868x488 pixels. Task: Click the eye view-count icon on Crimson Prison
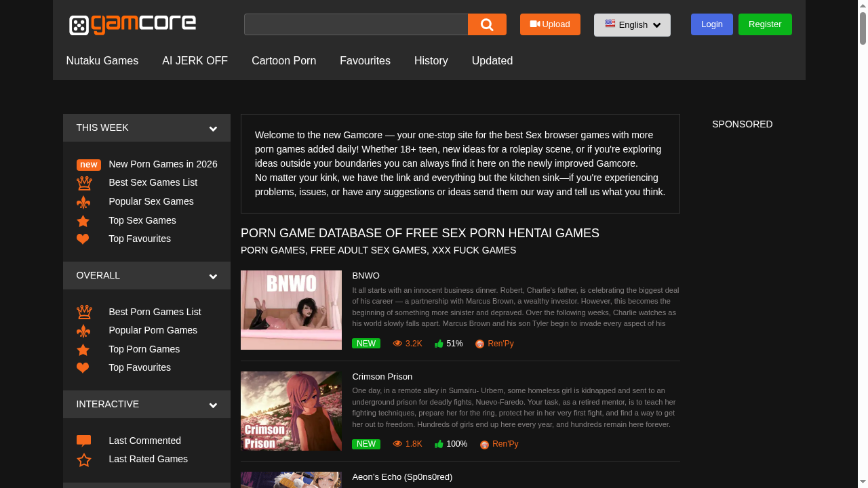[398, 444]
